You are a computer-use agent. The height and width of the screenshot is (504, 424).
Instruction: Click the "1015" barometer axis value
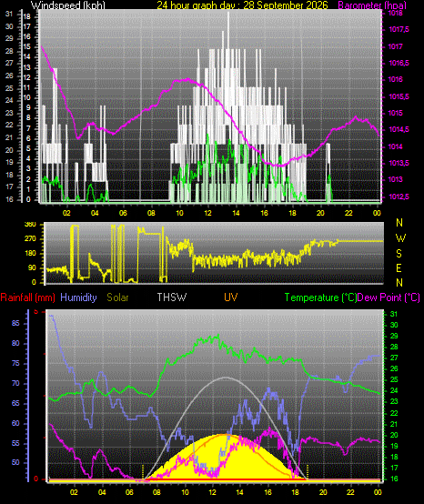[396, 113]
